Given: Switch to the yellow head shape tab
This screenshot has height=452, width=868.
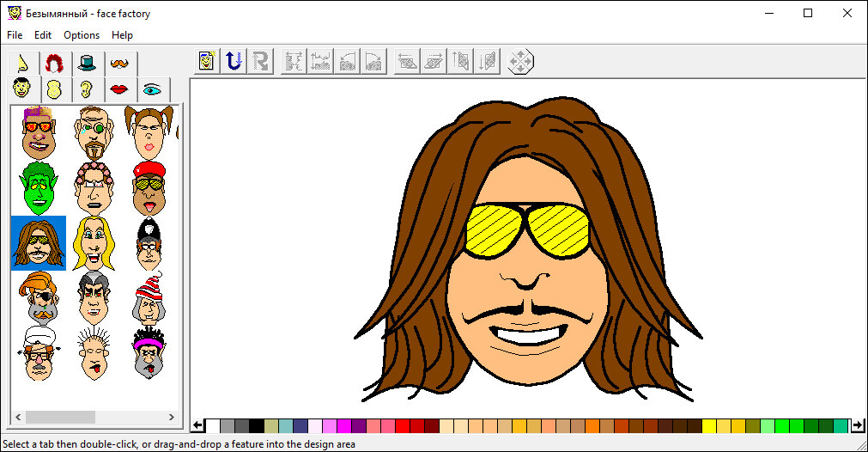Looking at the screenshot, I should [x=54, y=89].
